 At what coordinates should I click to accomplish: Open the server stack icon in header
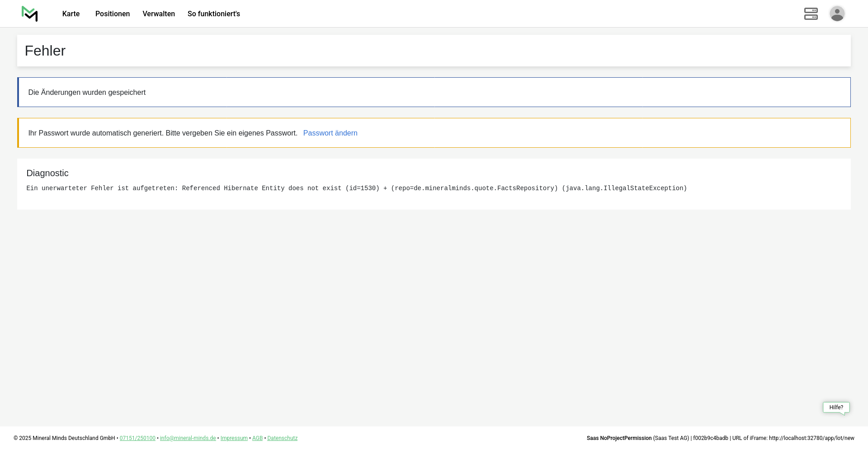[811, 14]
